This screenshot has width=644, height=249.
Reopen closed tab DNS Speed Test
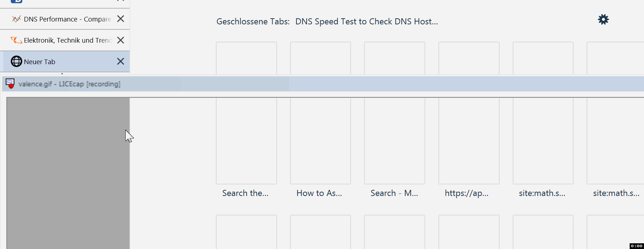click(x=367, y=21)
